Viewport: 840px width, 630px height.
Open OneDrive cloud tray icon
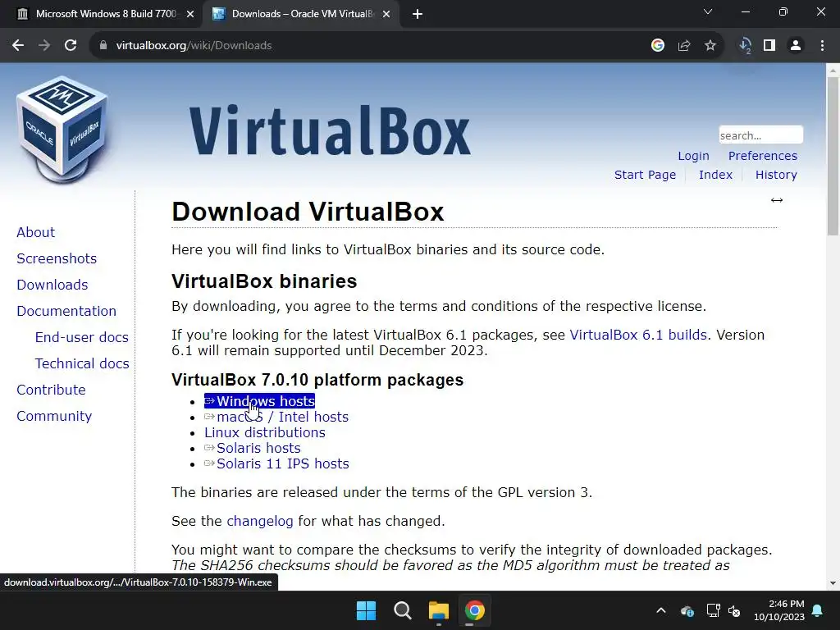coord(687,610)
